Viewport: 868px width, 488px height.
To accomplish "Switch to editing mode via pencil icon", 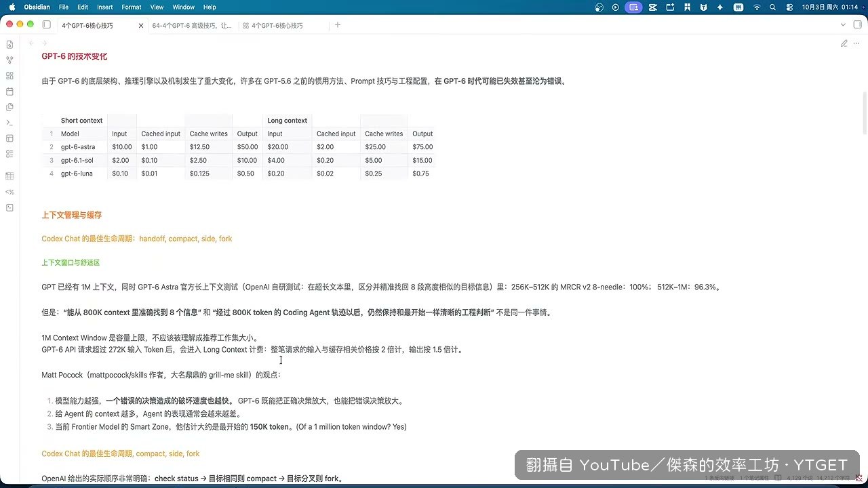I will click(x=844, y=43).
